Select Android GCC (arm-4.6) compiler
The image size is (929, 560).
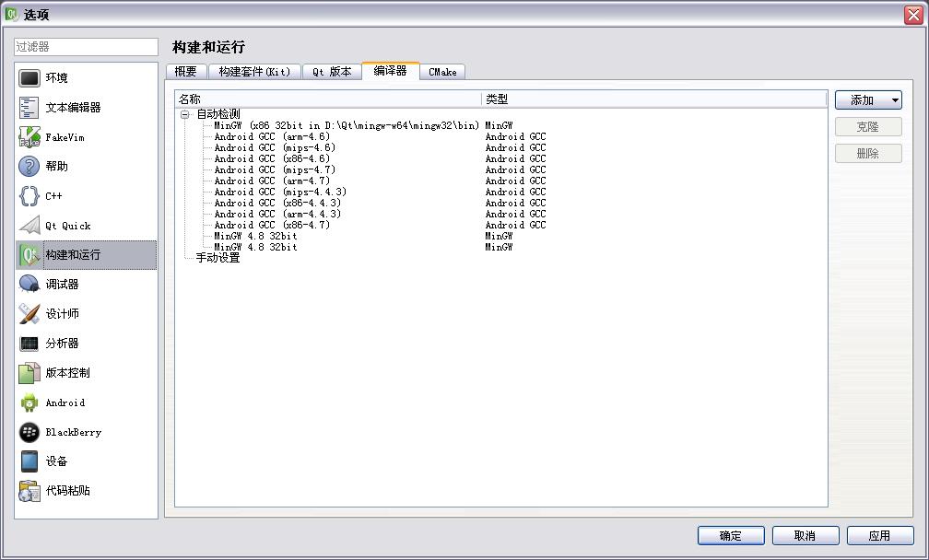272,136
